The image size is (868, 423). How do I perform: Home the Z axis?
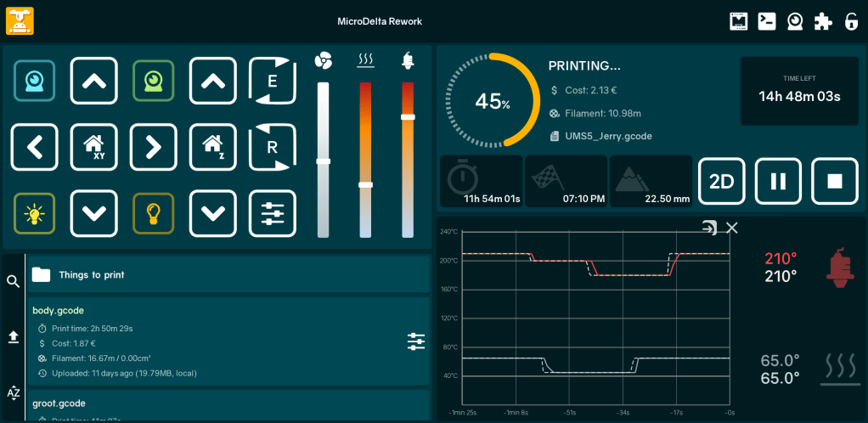(212, 147)
